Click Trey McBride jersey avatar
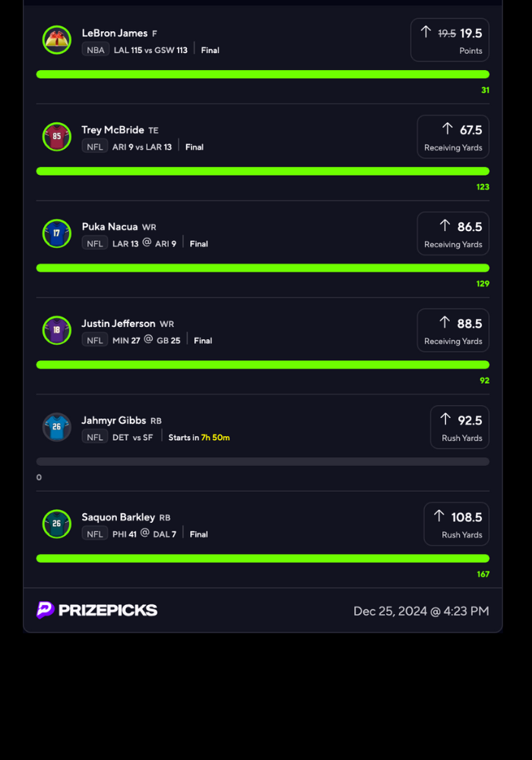532x760 pixels. pyautogui.click(x=57, y=137)
